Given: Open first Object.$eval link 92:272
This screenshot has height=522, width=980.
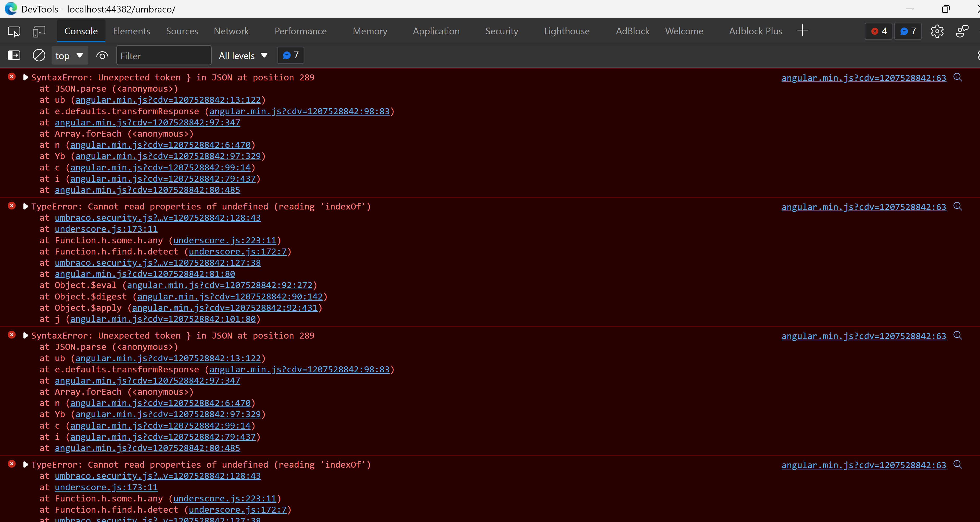Looking at the screenshot, I should tap(219, 285).
